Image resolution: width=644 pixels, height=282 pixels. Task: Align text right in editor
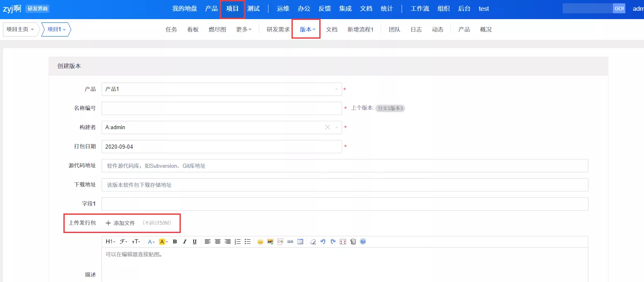tap(228, 242)
